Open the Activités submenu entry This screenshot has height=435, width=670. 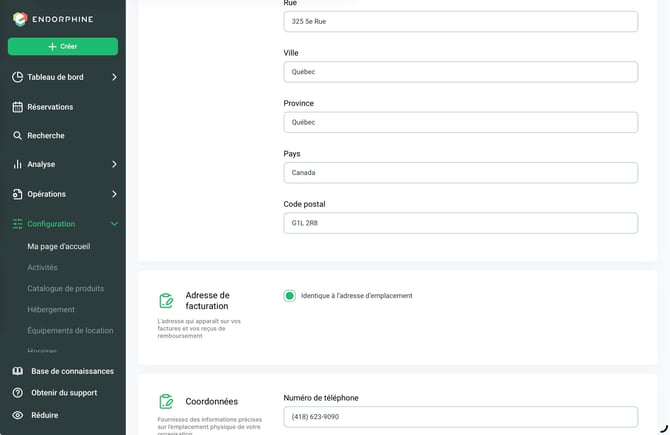tap(42, 267)
